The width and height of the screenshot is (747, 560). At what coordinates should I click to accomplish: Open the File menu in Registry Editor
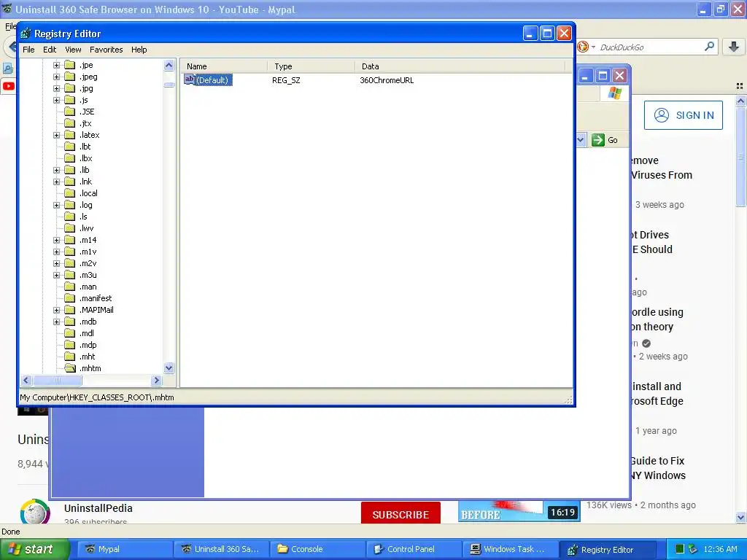(28, 50)
